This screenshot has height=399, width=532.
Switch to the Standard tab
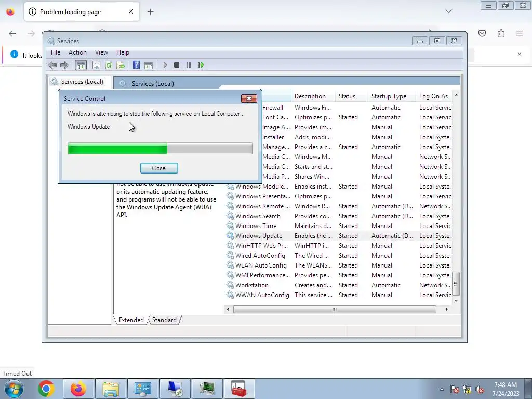(x=164, y=320)
